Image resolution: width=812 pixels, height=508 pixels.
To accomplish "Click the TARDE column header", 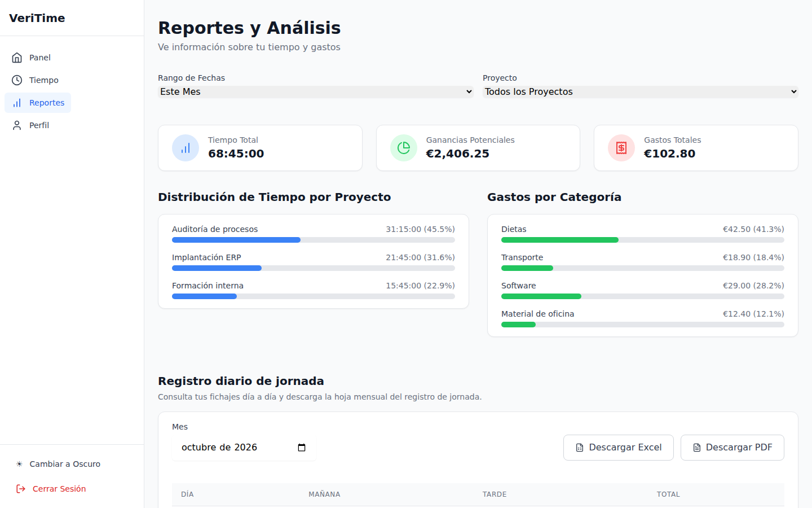I will pos(495,494).
